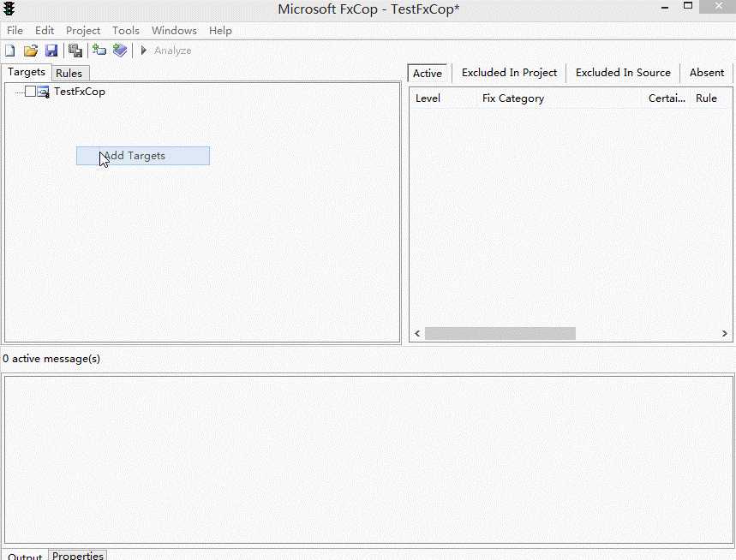Toggle the TestFxCop checkbox
The image size is (736, 560).
[30, 92]
